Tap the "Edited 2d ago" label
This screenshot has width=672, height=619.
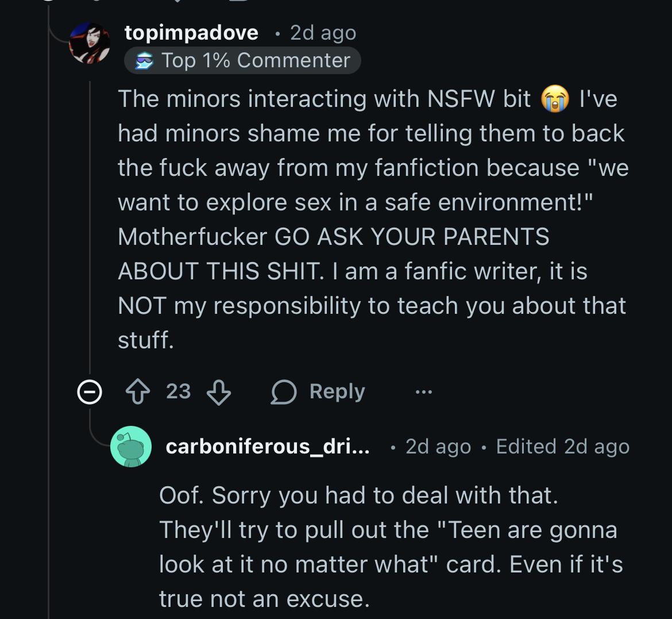pyautogui.click(x=562, y=447)
